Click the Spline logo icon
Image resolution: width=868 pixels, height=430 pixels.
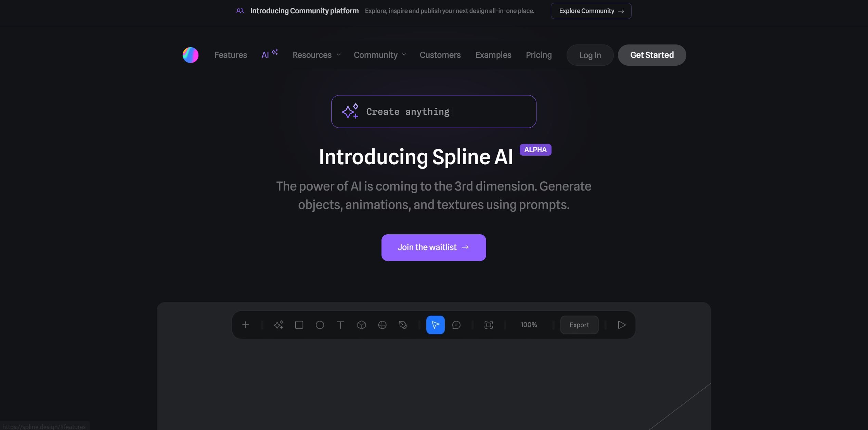pyautogui.click(x=190, y=55)
